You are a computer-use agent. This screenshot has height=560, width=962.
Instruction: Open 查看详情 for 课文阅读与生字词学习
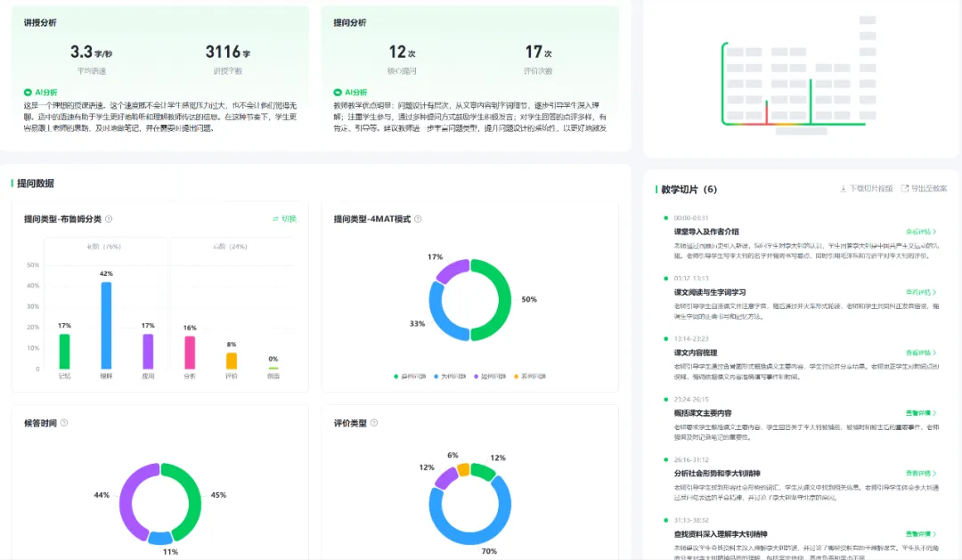[920, 292]
